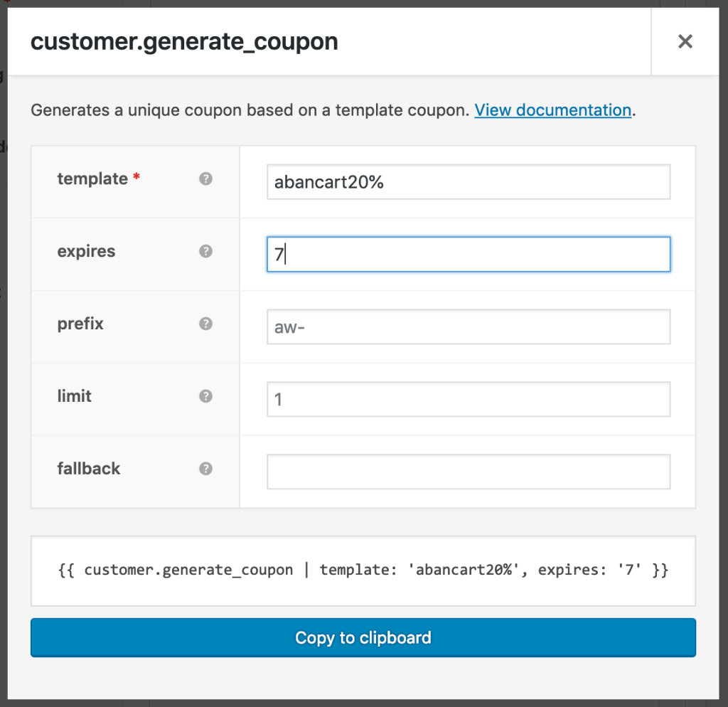The height and width of the screenshot is (707, 728).
Task: Click the fallback row label
Action: coord(88,469)
